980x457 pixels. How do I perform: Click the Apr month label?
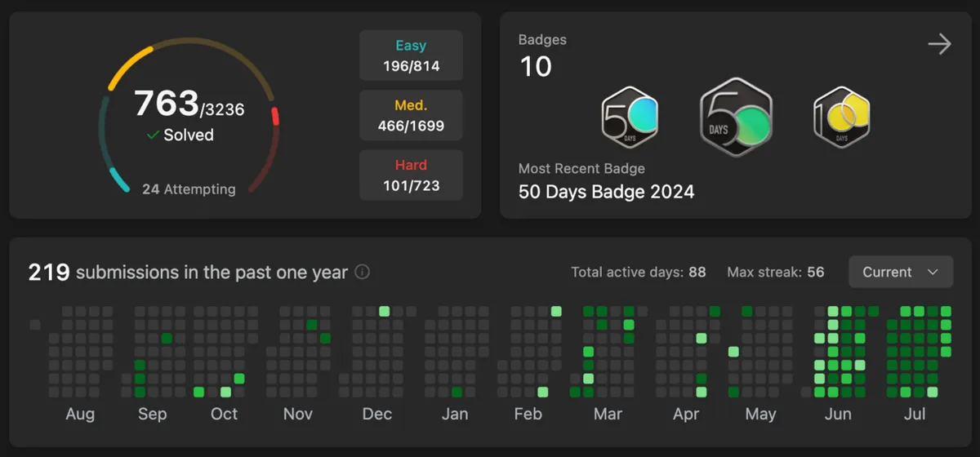[x=686, y=414]
